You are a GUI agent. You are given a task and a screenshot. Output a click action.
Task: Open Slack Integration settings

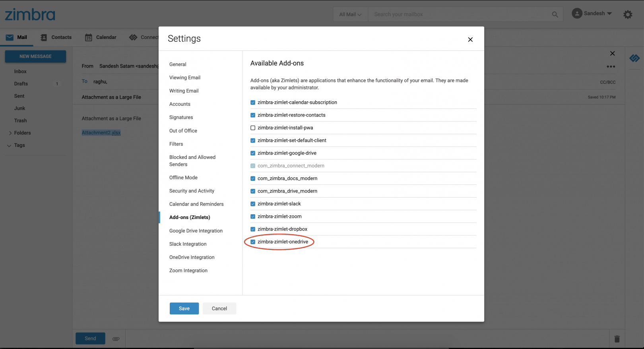pos(188,244)
